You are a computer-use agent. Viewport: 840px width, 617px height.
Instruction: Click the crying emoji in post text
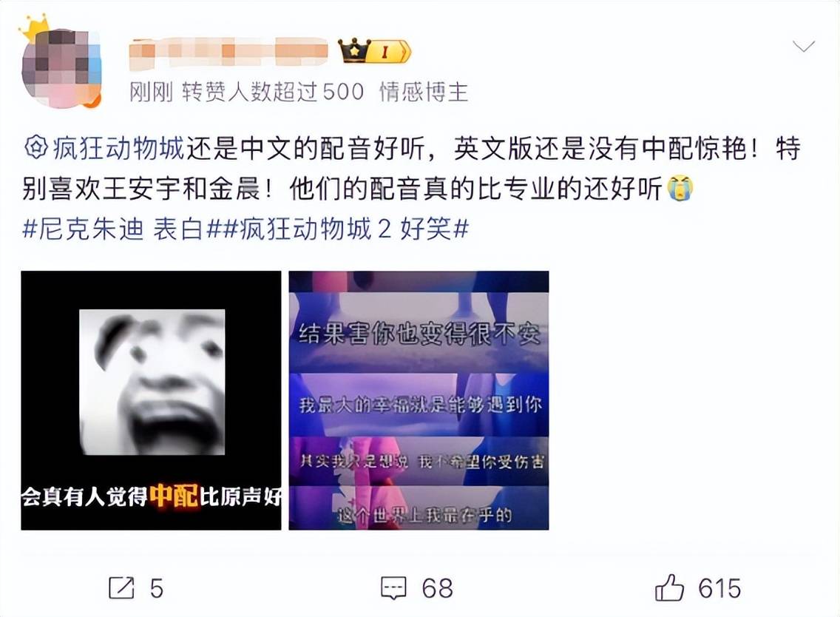[680, 189]
